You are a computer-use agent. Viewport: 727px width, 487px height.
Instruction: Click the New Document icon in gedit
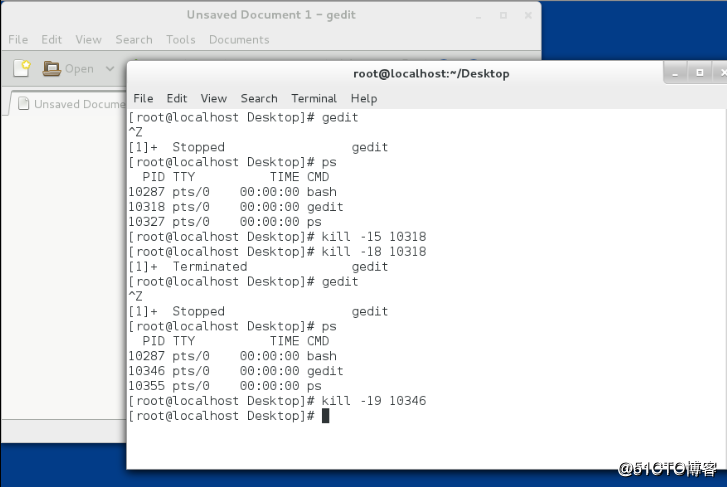(21, 69)
